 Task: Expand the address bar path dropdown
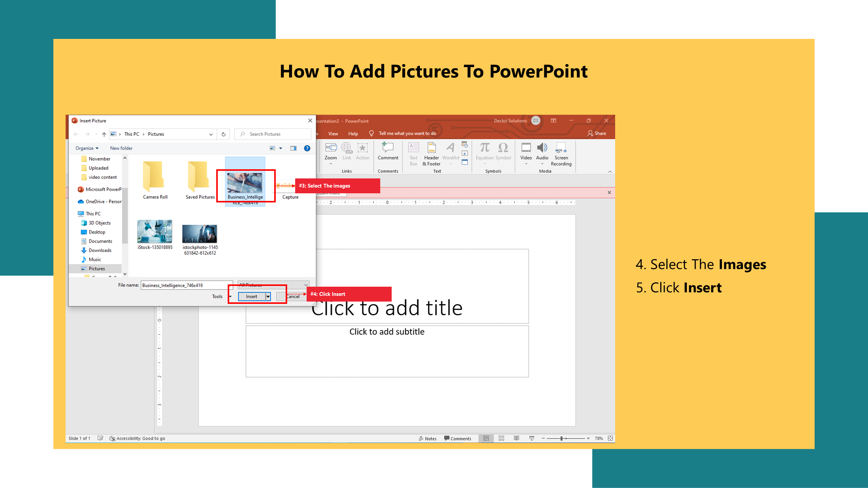tap(211, 134)
